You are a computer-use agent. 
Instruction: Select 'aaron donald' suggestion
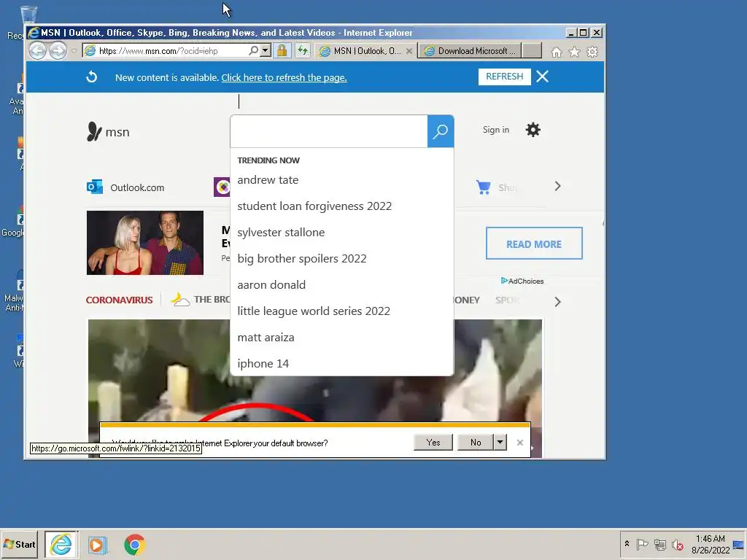click(271, 285)
